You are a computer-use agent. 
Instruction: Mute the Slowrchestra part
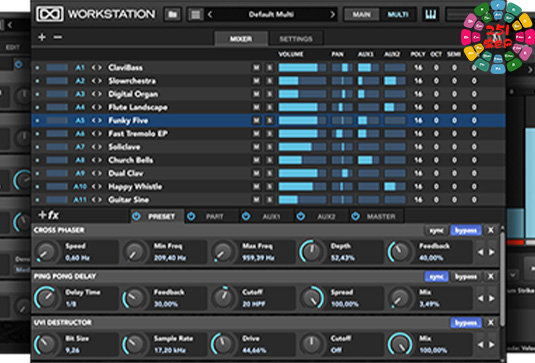pos(256,81)
